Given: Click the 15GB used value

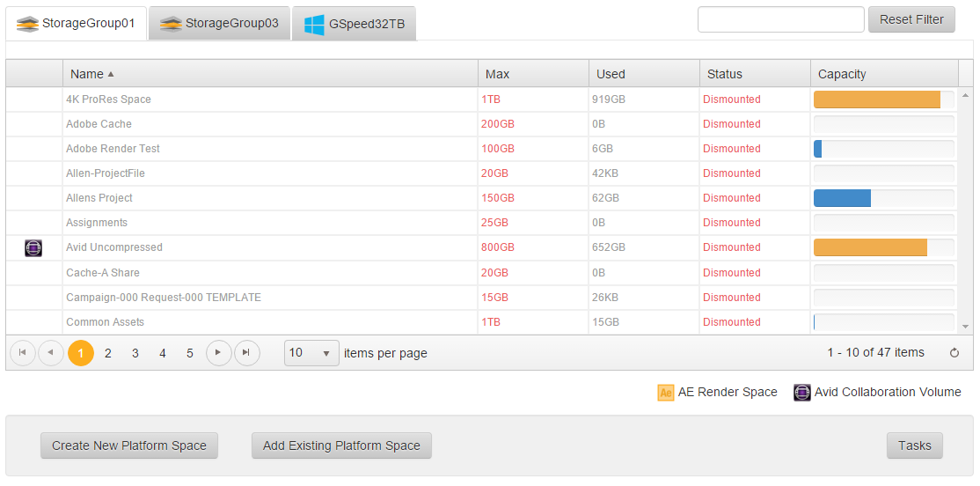Looking at the screenshot, I should pos(605,322).
